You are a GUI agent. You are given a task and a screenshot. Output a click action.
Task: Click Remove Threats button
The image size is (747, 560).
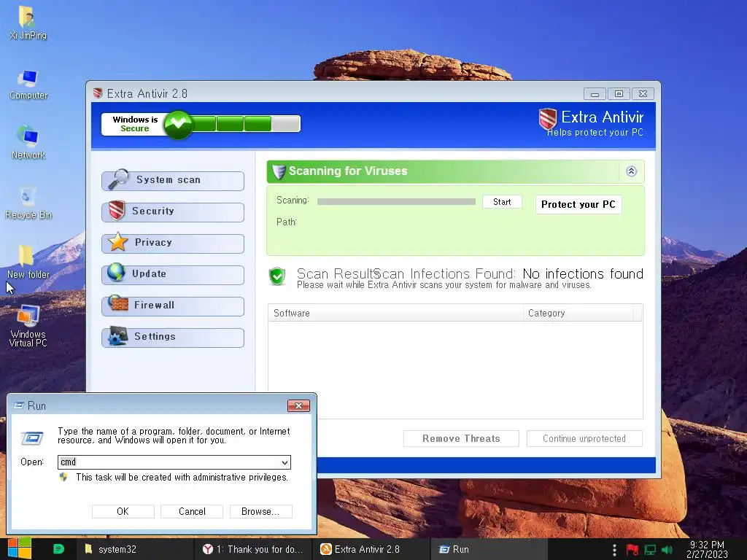[461, 438]
